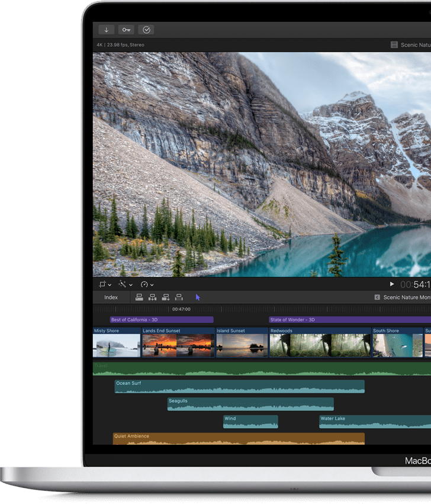Open the Crop/Transform tool dropdown
Viewport: 431px width, 504px height.
(105, 285)
